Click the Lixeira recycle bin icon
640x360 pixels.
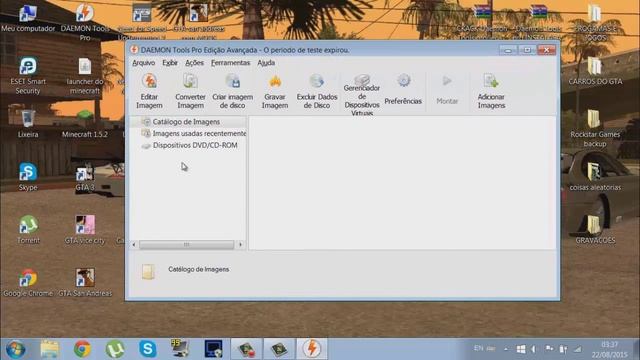click(28, 124)
